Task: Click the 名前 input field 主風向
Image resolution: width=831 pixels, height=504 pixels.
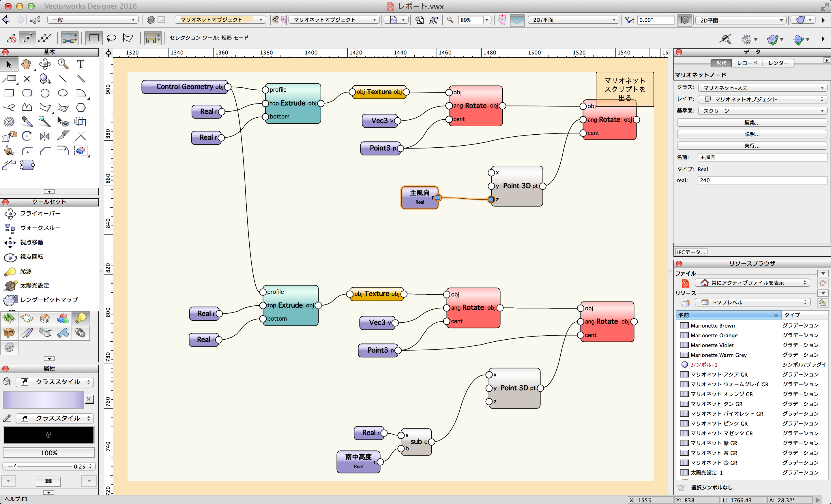Action: click(x=762, y=157)
